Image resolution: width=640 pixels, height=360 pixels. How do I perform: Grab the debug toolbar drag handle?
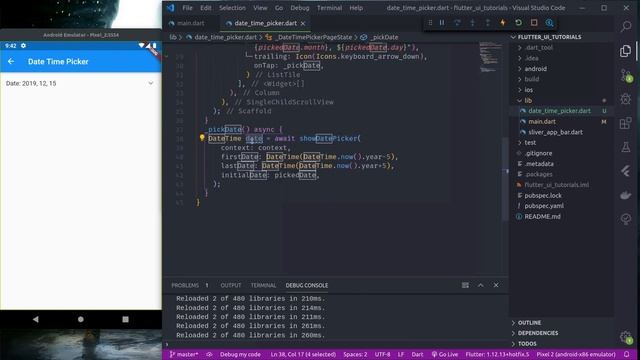430,23
